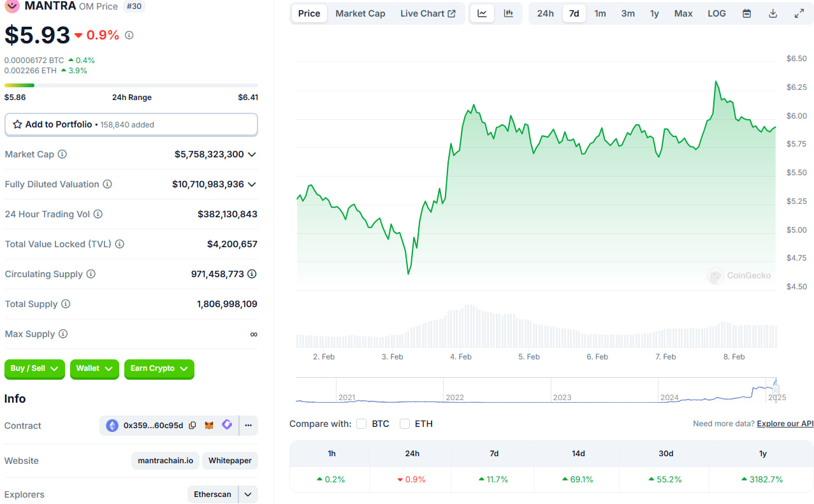The image size is (814, 504).
Task: Copy the contract address icon
Action: [x=192, y=425]
